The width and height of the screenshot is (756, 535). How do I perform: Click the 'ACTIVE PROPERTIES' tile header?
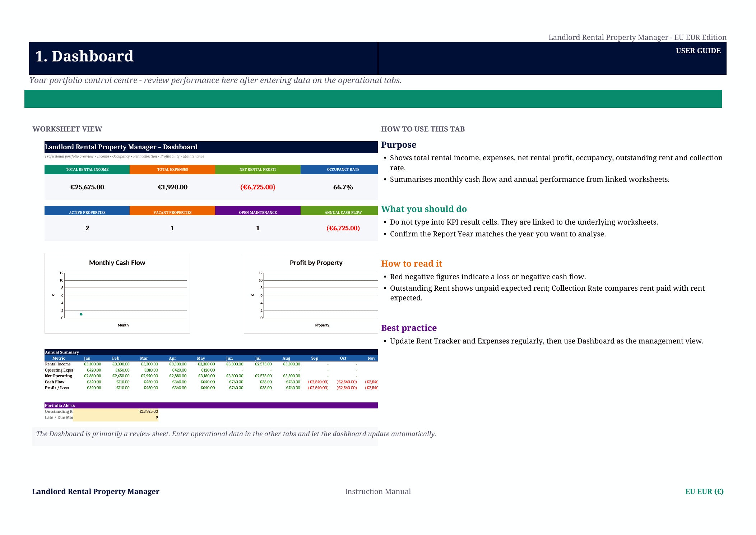pyautogui.click(x=87, y=211)
